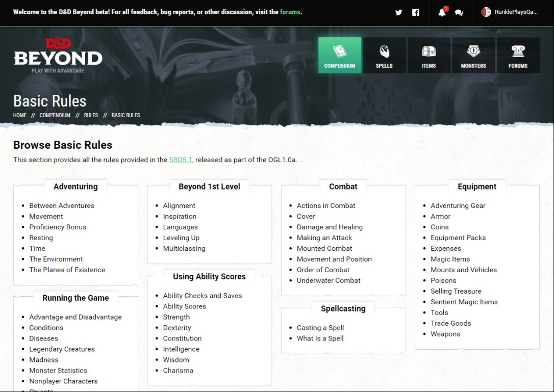Open the D&D Beyond logo home

click(58, 56)
